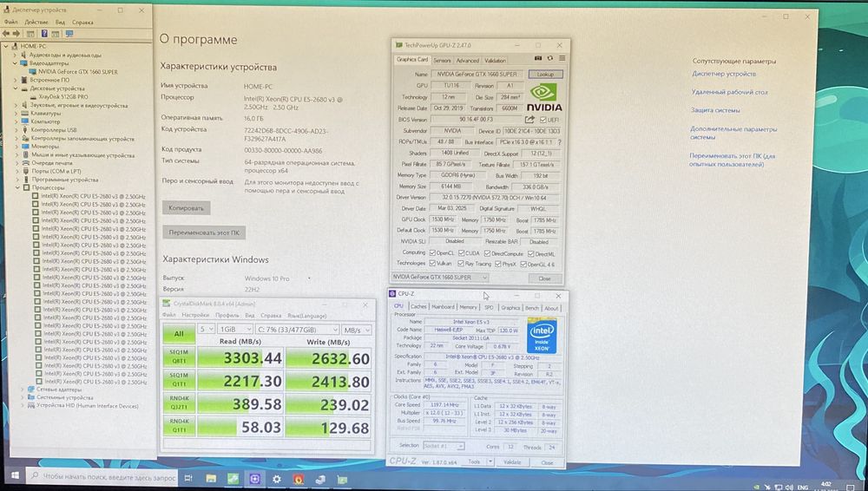Open drive C: selection dropdown
The width and height of the screenshot is (868, 491).
pos(297,330)
